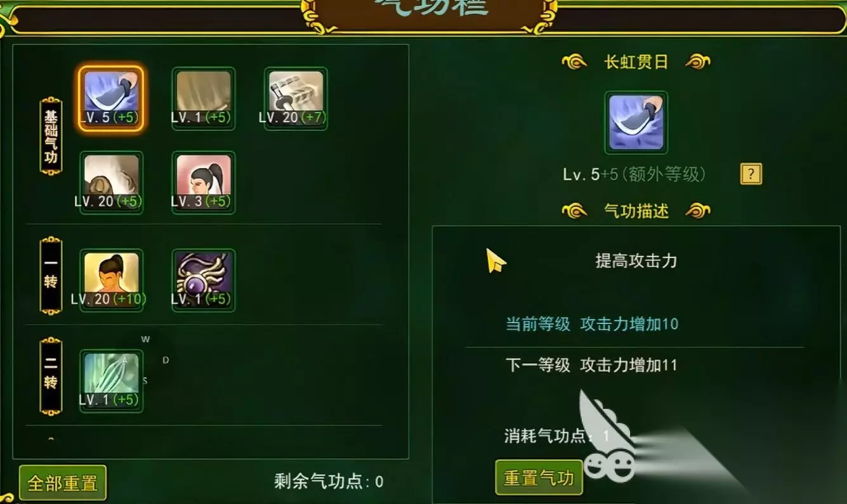Click the 重置气功 reset skill button
The width and height of the screenshot is (847, 504).
pyautogui.click(x=539, y=477)
